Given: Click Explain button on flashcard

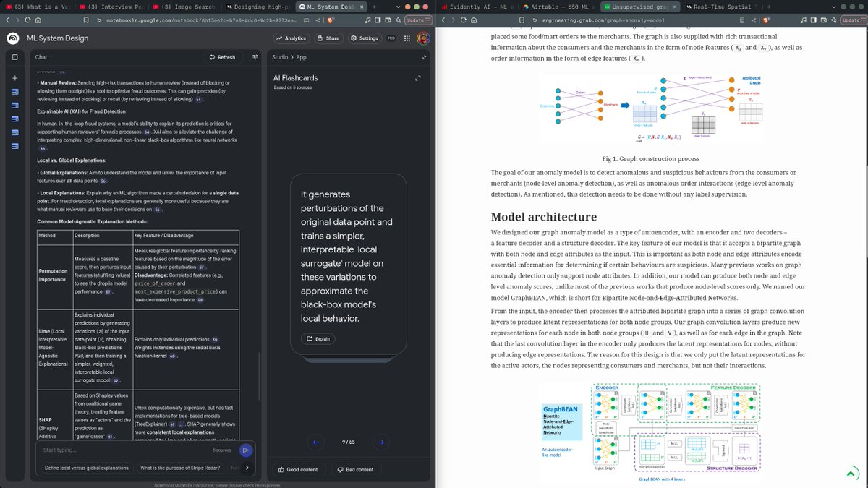Looking at the screenshot, I should click(319, 338).
